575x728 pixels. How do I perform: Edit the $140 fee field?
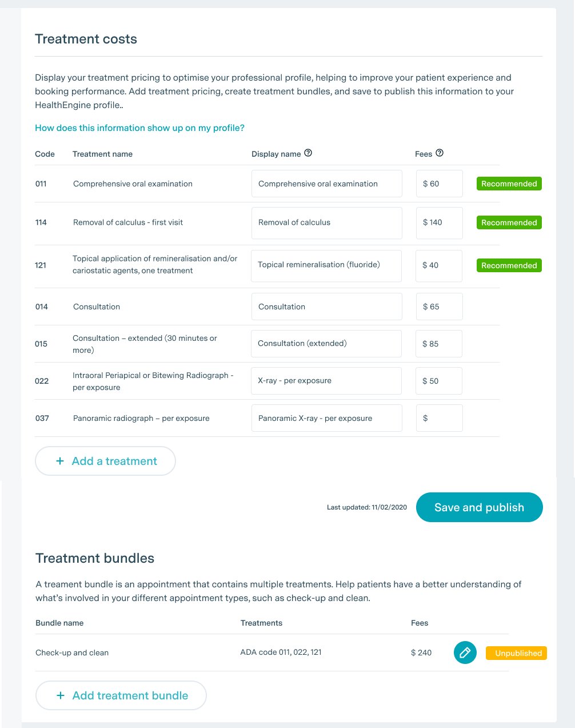439,223
